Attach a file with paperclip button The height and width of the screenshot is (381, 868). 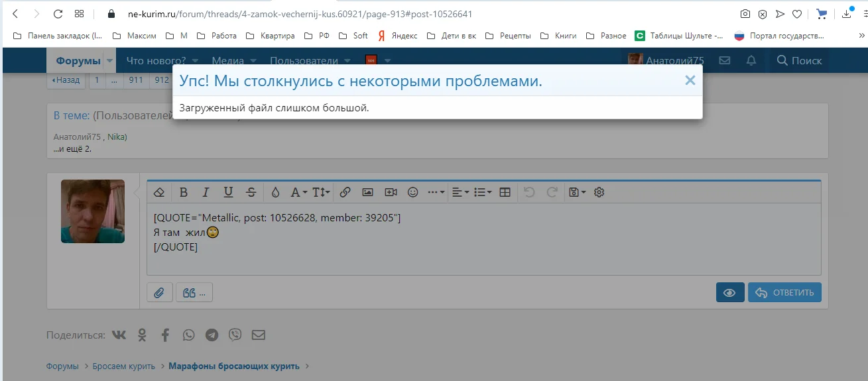point(159,293)
